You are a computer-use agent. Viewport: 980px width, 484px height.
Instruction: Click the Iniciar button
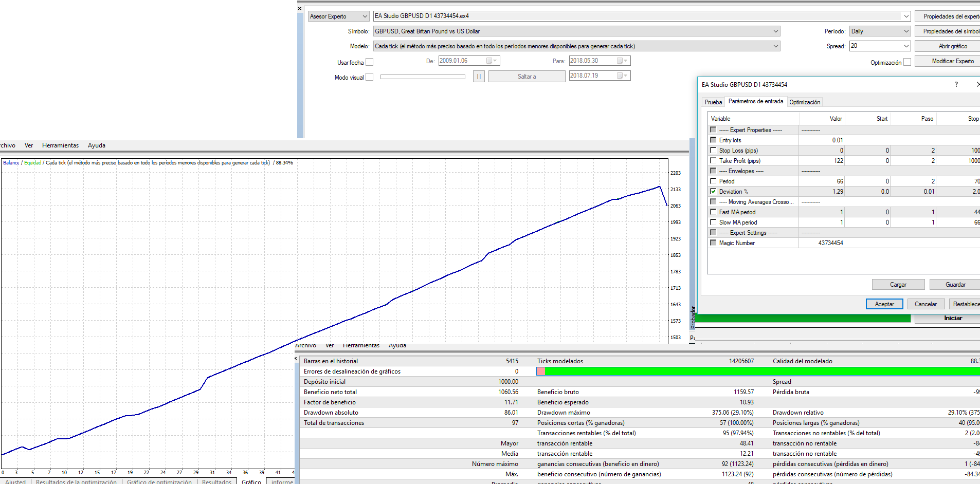pos(952,318)
